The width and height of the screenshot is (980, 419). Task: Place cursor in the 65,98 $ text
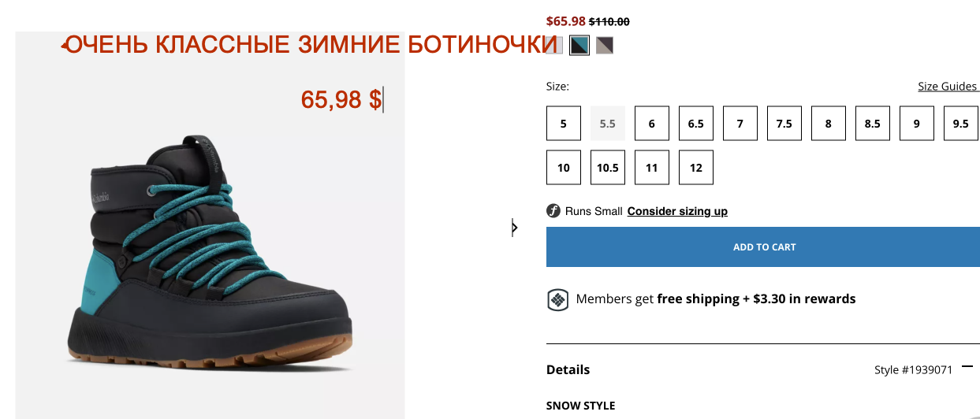(x=341, y=100)
